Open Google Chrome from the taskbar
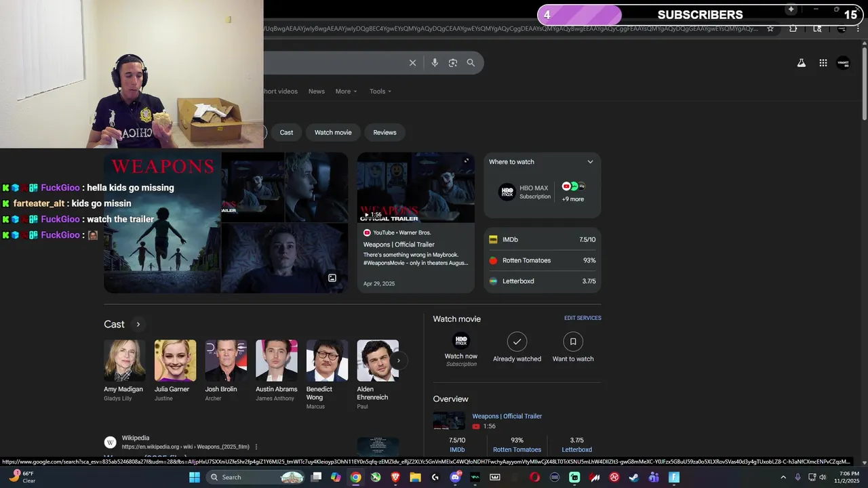The image size is (868, 488). [355, 477]
